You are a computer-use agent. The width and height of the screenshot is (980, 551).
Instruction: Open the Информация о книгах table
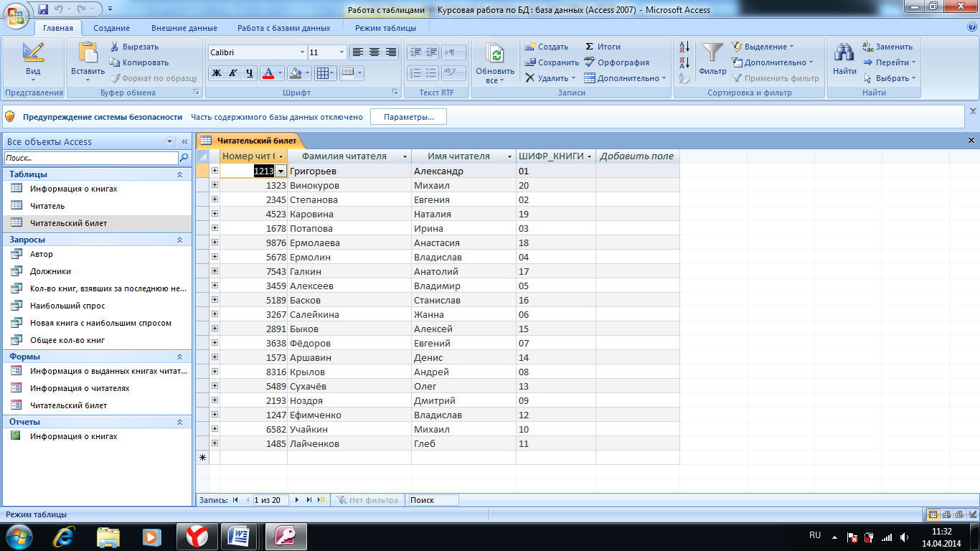(73, 189)
